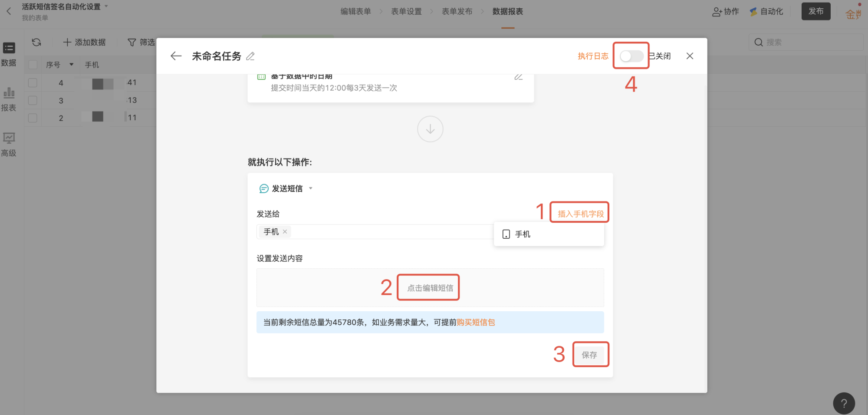Return from the task dialog with back arrow

pos(176,56)
